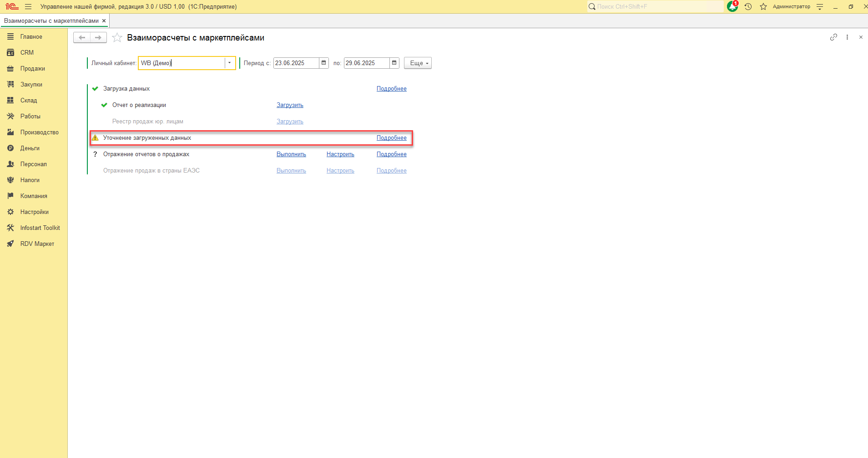Close Взаиморасчеты с маркетплейсами tab
This screenshot has height=458, width=868.
(104, 21)
